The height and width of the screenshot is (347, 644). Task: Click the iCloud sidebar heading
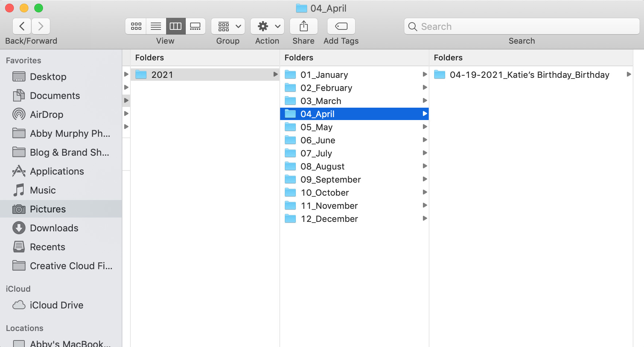pyautogui.click(x=18, y=289)
